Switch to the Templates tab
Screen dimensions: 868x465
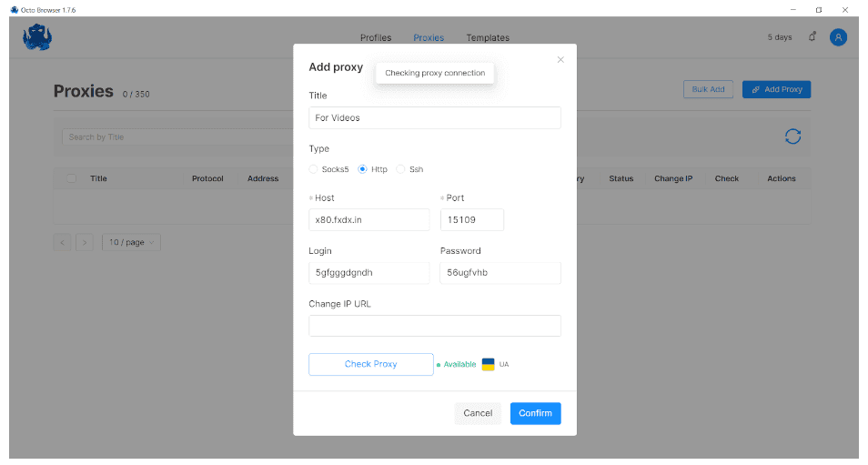tap(488, 38)
